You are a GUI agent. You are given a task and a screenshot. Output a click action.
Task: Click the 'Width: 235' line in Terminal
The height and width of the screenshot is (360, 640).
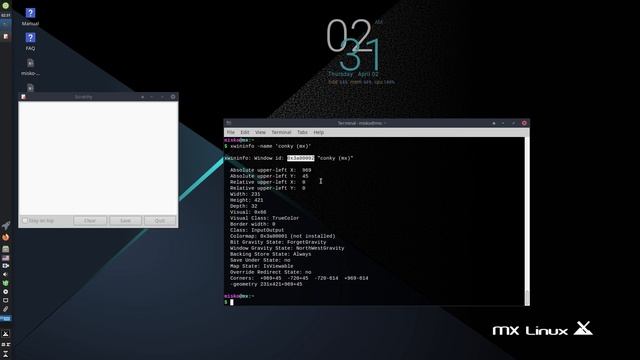pos(245,194)
